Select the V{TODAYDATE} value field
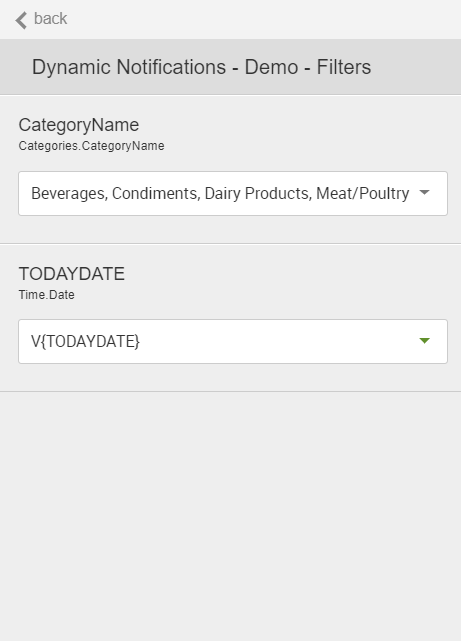The image size is (461, 641). pyautogui.click(x=233, y=341)
